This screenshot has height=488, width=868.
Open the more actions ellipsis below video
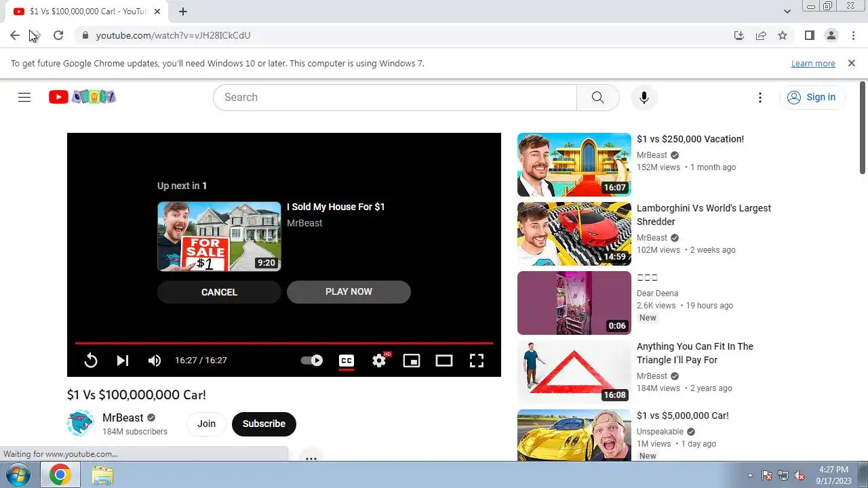(x=311, y=458)
